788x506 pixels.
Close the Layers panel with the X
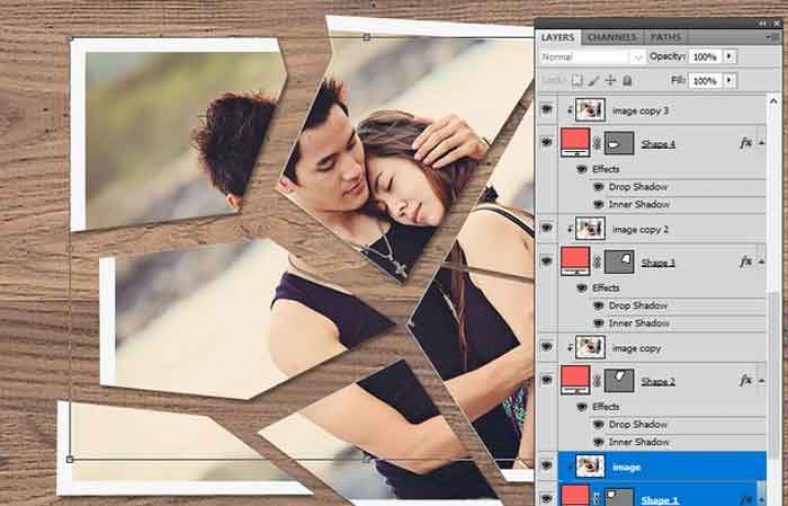(x=776, y=24)
